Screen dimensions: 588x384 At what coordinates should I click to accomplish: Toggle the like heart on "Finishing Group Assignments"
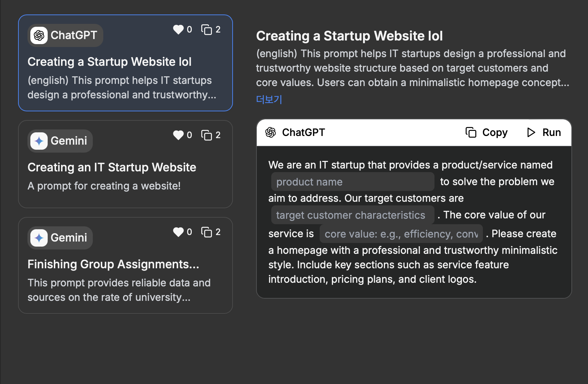coord(178,232)
